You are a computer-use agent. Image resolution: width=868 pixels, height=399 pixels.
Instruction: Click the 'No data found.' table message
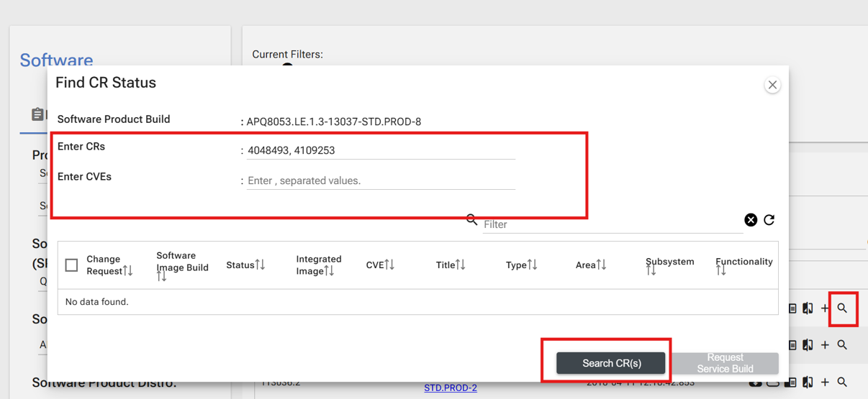click(x=96, y=302)
